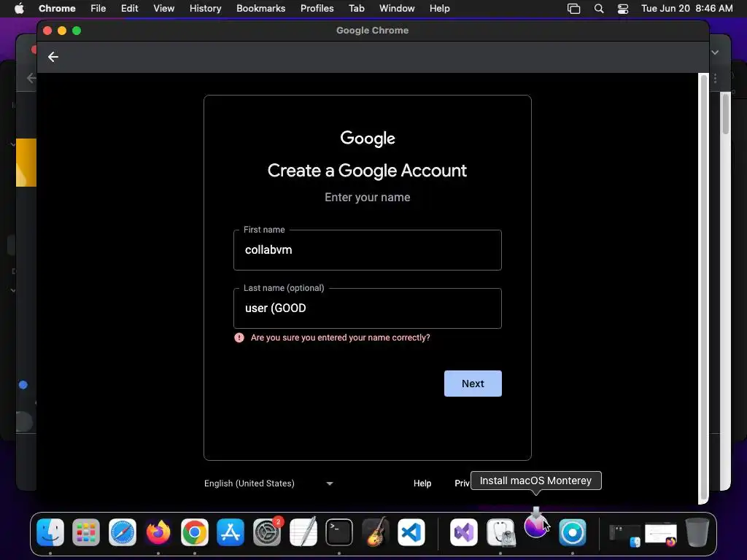The image size is (747, 560).
Task: Click the partially hidden Privacy link
Action: click(x=462, y=483)
